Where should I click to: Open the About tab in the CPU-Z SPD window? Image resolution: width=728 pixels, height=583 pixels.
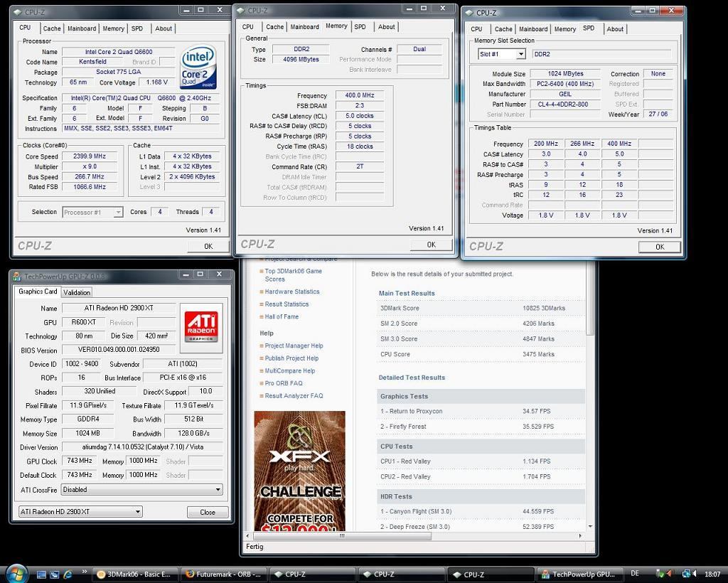click(615, 28)
